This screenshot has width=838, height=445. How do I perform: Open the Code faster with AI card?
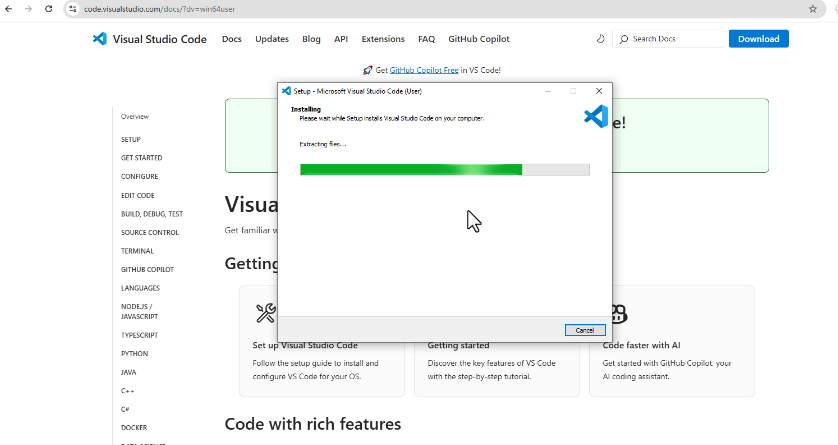(672, 341)
